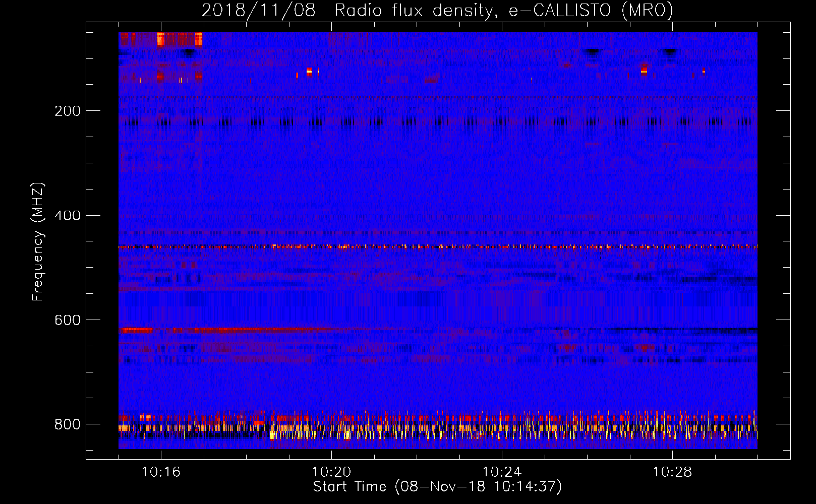Click the plot title '2018/11/08 Radio flux density'
Image resolution: width=816 pixels, height=504 pixels.
tap(437, 10)
